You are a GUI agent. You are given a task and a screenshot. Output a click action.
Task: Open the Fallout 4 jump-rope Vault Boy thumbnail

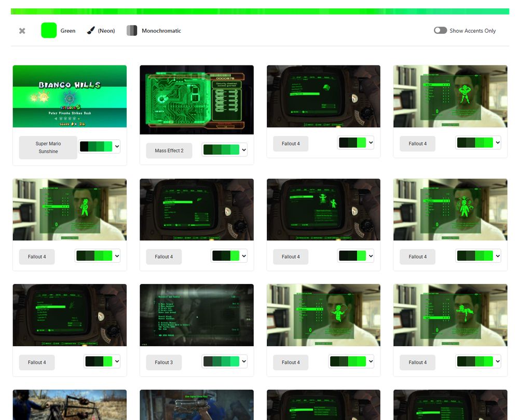click(x=323, y=315)
